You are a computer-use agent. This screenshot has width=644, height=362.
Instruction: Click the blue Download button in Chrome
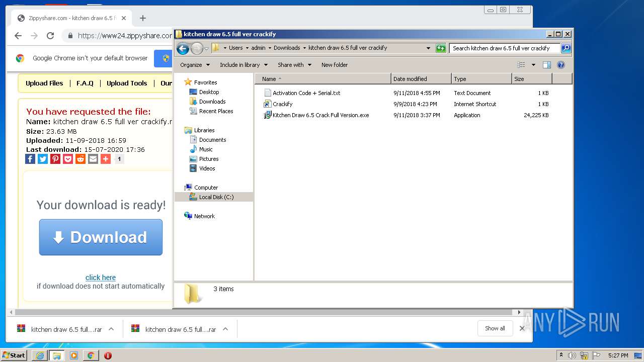tap(101, 237)
